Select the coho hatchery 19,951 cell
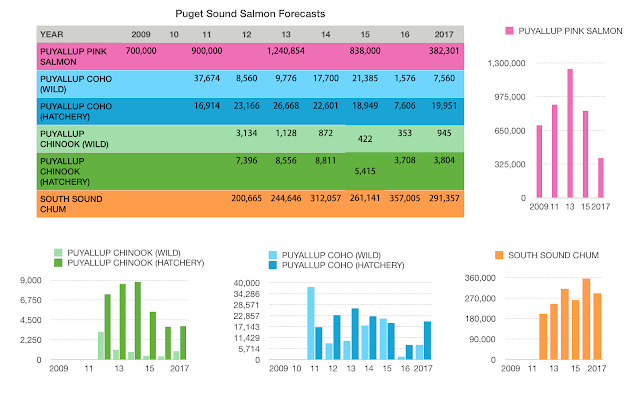 point(444,106)
